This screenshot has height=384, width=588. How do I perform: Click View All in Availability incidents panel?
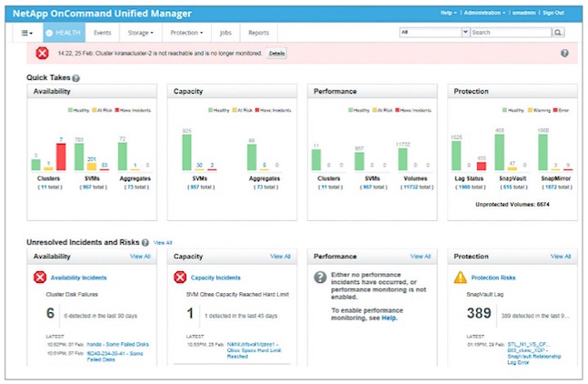[x=140, y=257]
